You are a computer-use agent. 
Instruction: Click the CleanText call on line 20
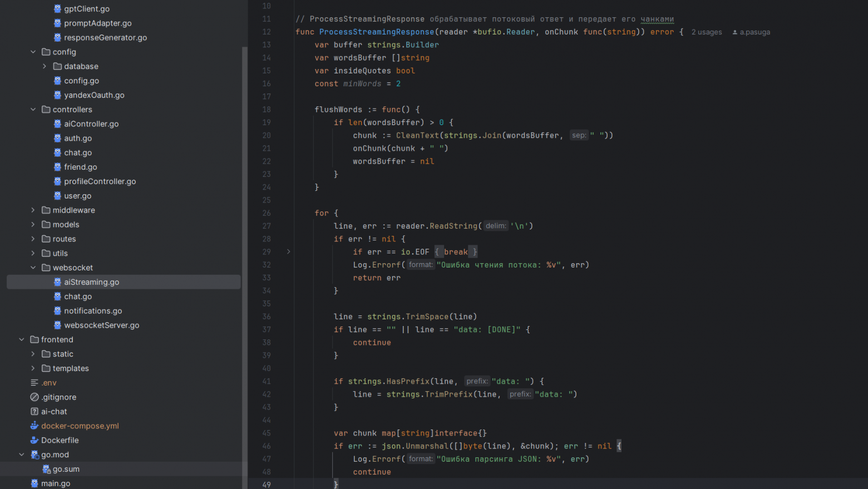417,136
